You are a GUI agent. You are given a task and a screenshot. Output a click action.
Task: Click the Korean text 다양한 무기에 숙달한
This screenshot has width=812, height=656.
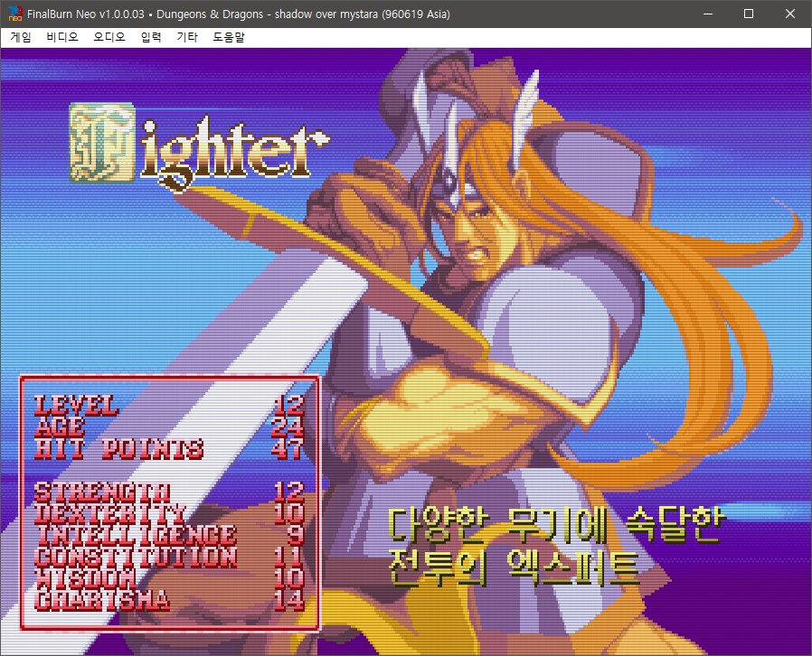(555, 526)
